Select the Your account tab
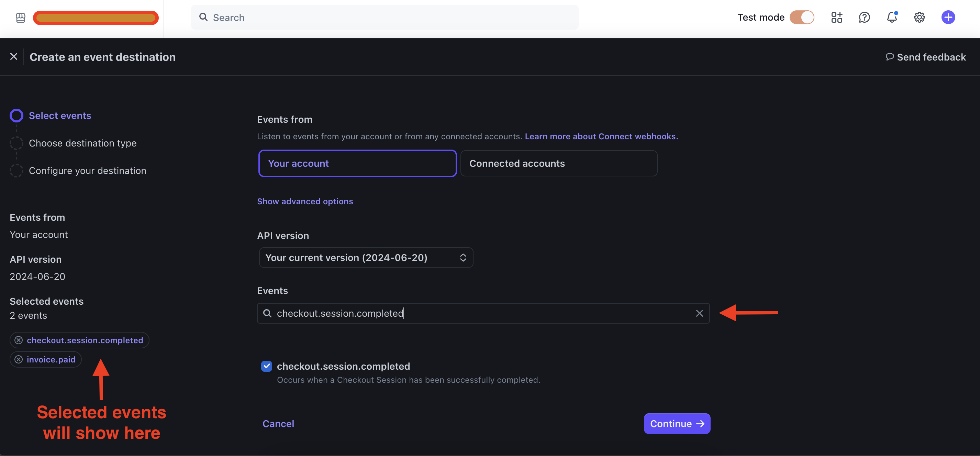The image size is (980, 456). (357, 163)
